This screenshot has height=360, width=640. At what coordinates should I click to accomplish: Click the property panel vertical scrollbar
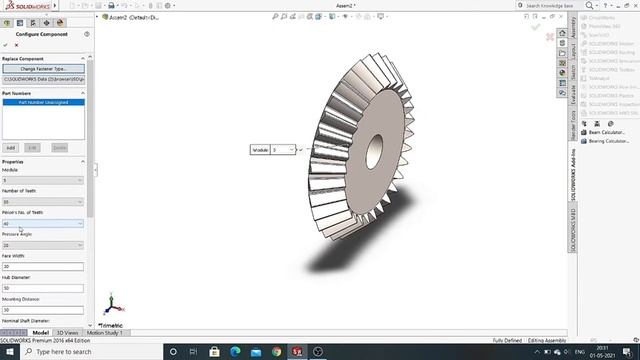pyautogui.click(x=90, y=139)
